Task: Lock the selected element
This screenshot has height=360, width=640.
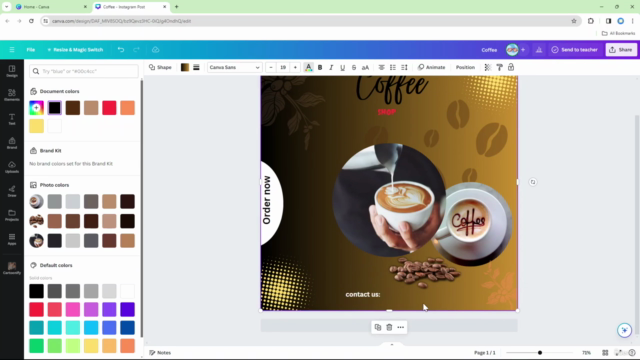Action: coord(511,67)
